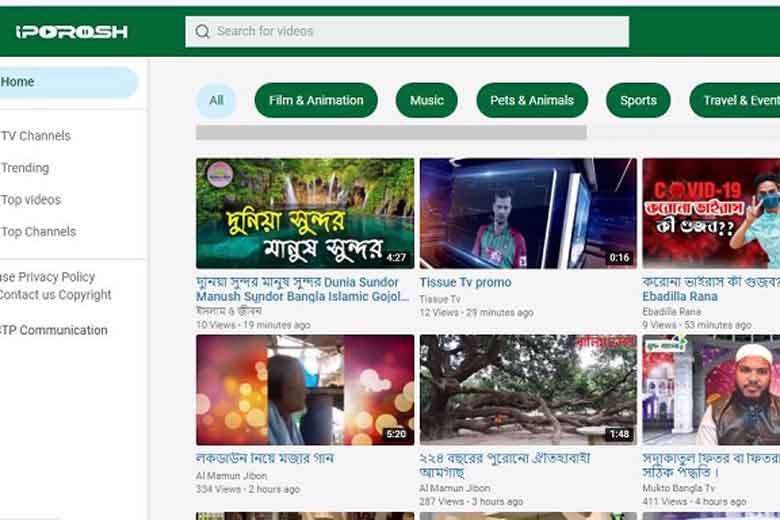This screenshot has width=780, height=520.
Task: Click the grey horizontal category scrollbar
Action: coord(391,132)
